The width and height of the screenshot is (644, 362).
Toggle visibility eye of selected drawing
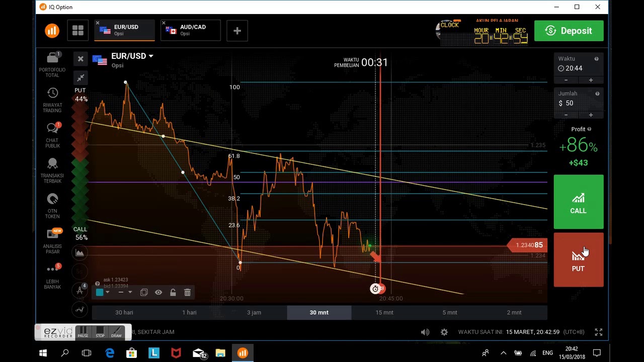coord(158,292)
